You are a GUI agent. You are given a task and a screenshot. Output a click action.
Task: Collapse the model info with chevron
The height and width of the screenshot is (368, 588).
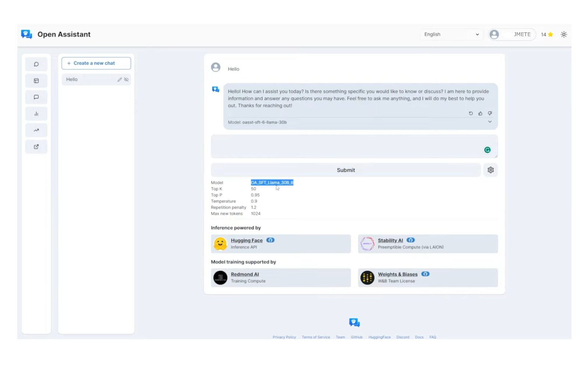point(490,121)
